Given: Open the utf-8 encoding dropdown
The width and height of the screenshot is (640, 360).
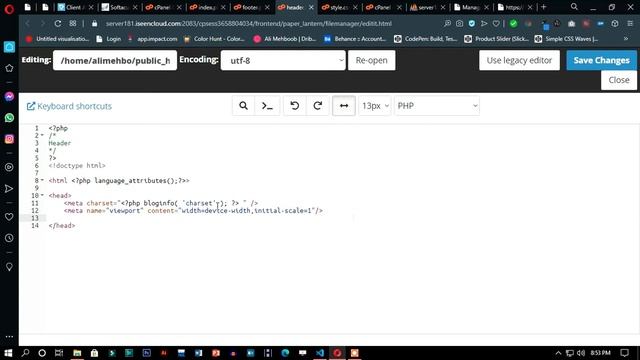Looking at the screenshot, I should (283, 60).
